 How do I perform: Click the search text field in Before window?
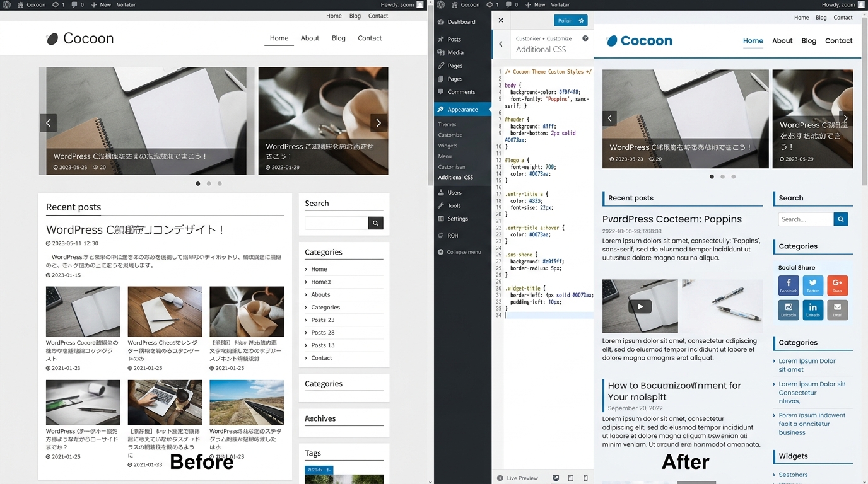[336, 223]
